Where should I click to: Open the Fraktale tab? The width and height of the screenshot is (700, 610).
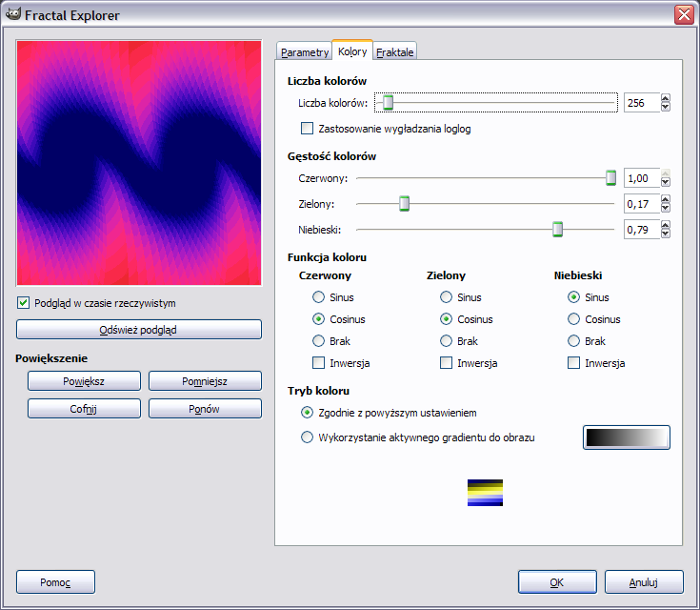[x=395, y=52]
